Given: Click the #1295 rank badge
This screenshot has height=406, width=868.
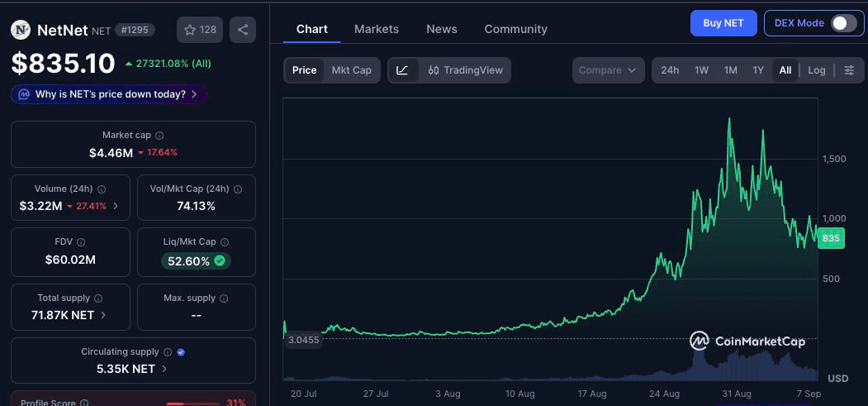Looking at the screenshot, I should [x=135, y=30].
